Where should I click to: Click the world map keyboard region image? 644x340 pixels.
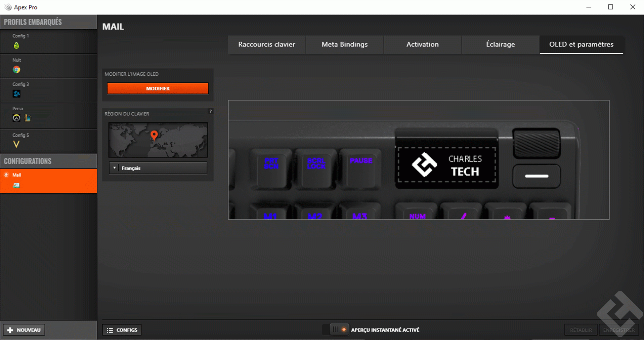tap(158, 140)
